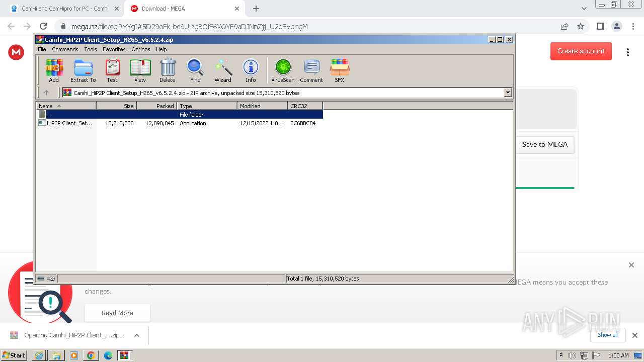The image size is (644, 362).
Task: Launch Internet Explorer from taskbar
Action: [x=39, y=355]
